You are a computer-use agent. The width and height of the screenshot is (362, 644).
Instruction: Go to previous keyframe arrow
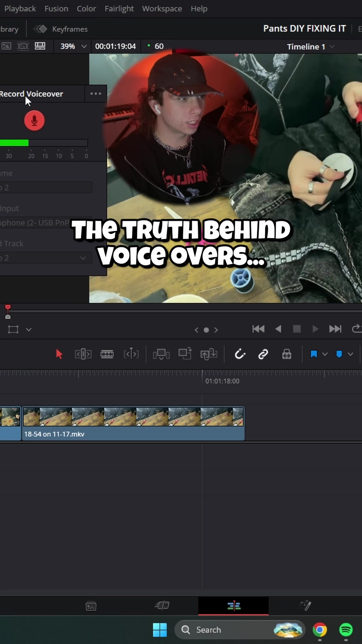197,330
